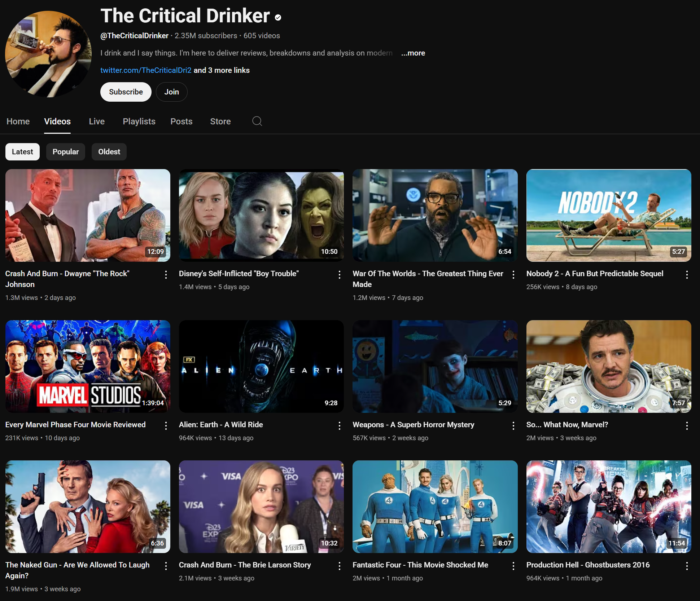Open options menu for Brie Larson Story video
This screenshot has width=700, height=601.
pos(339,566)
